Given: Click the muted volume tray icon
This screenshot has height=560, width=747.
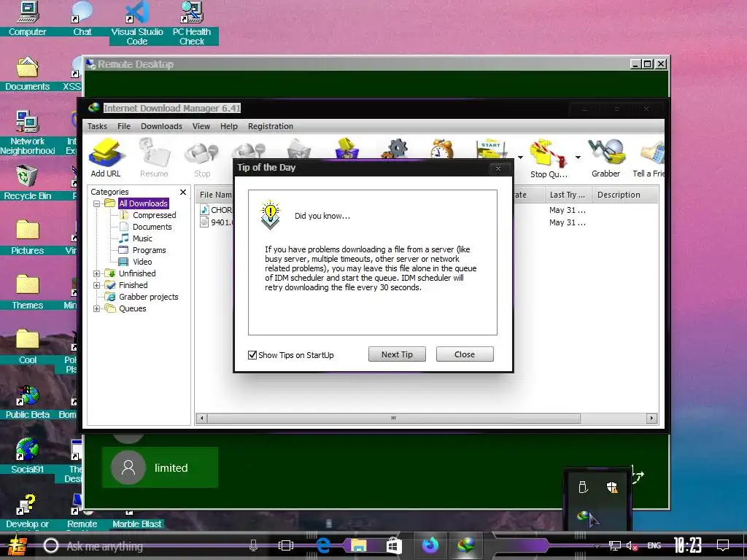Looking at the screenshot, I should 632,545.
